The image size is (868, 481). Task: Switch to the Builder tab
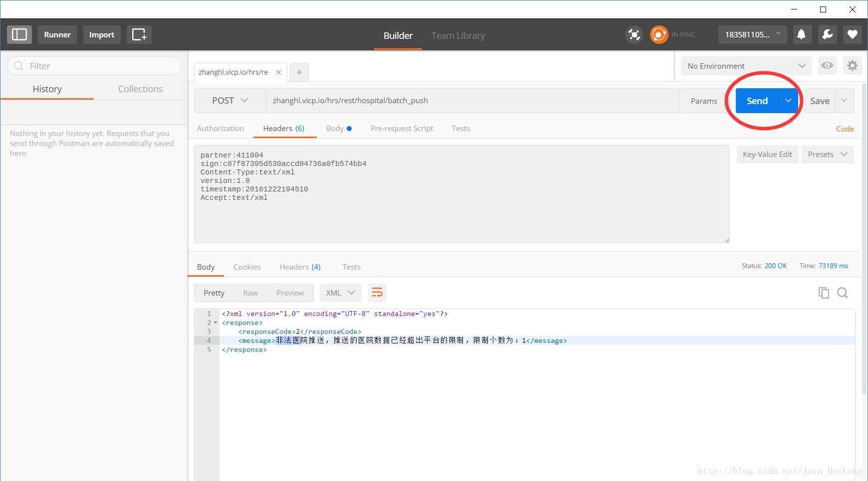(x=398, y=35)
